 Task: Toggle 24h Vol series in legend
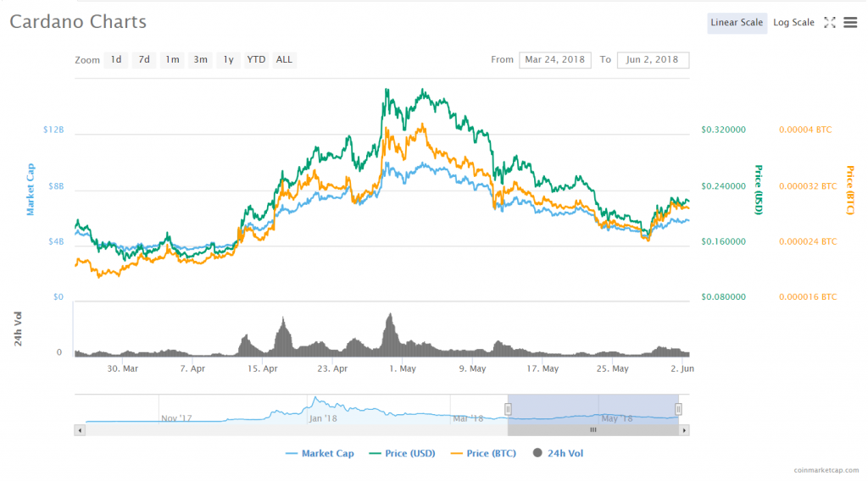tap(558, 453)
